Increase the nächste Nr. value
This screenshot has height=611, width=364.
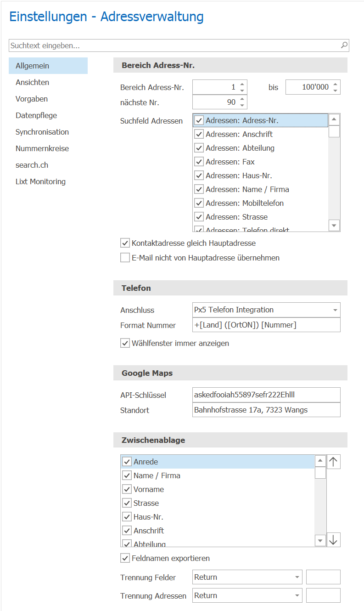242,99
